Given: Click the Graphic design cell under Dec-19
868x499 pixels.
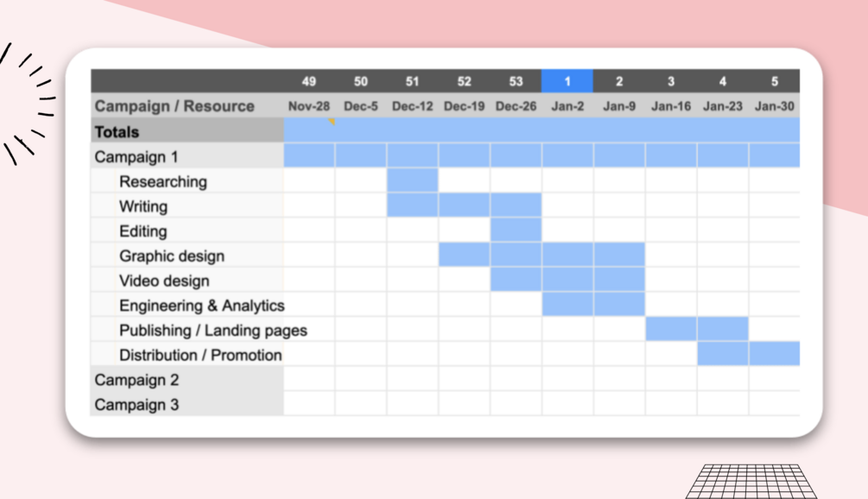Looking at the screenshot, I should [464, 256].
